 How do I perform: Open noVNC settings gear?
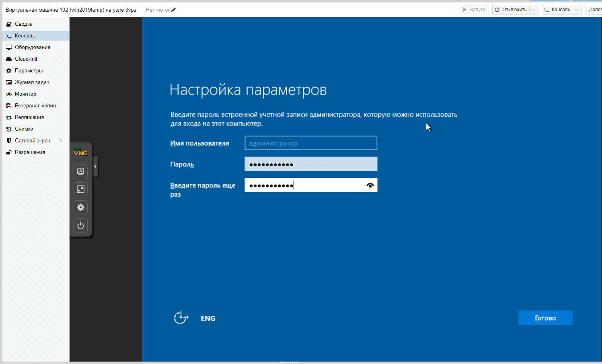80,207
